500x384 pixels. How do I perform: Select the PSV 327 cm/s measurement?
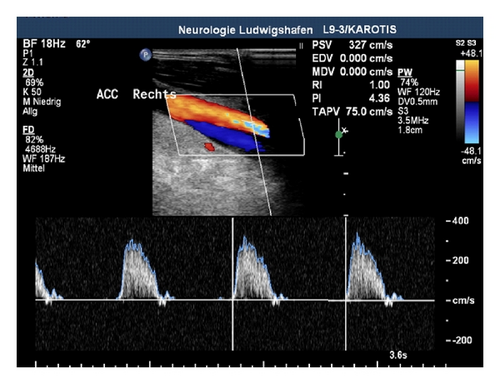point(352,45)
